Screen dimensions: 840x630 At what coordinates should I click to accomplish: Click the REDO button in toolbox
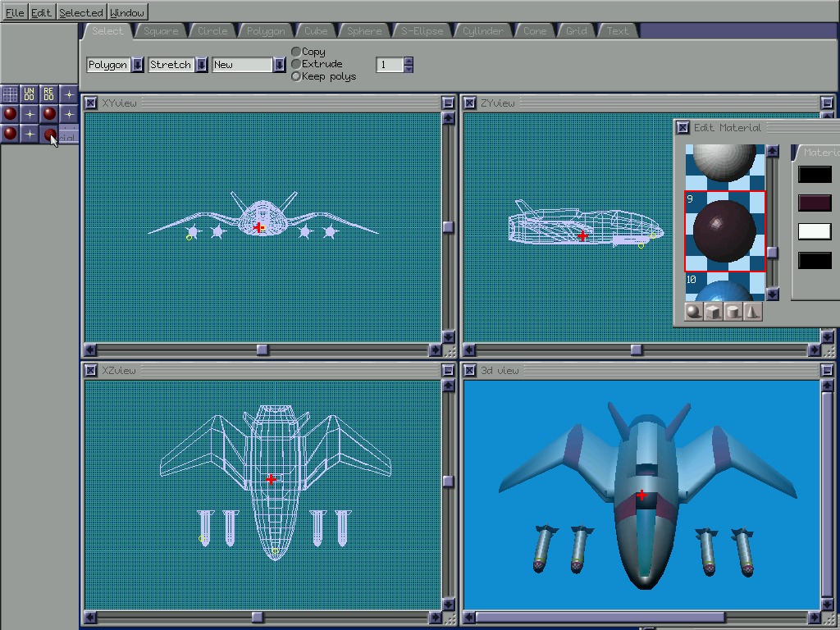point(49,94)
